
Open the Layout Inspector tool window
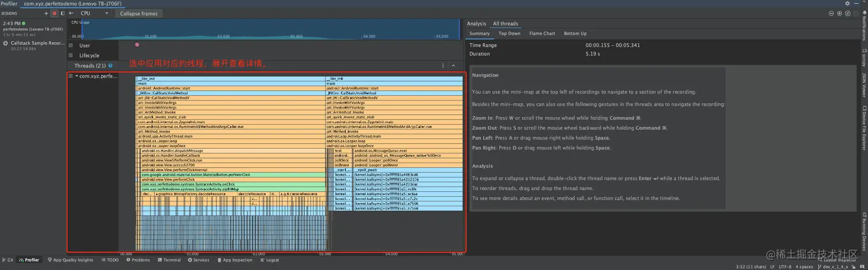click(x=836, y=260)
